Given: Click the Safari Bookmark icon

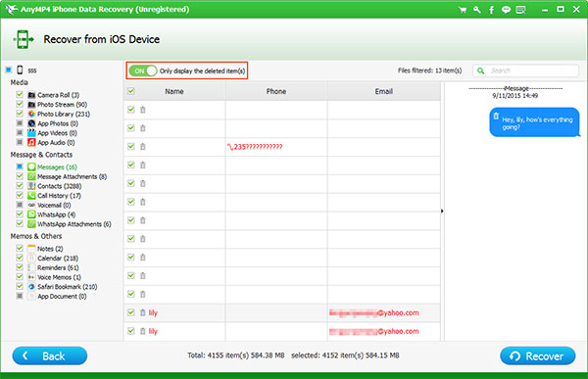Looking at the screenshot, I should pos(31,286).
